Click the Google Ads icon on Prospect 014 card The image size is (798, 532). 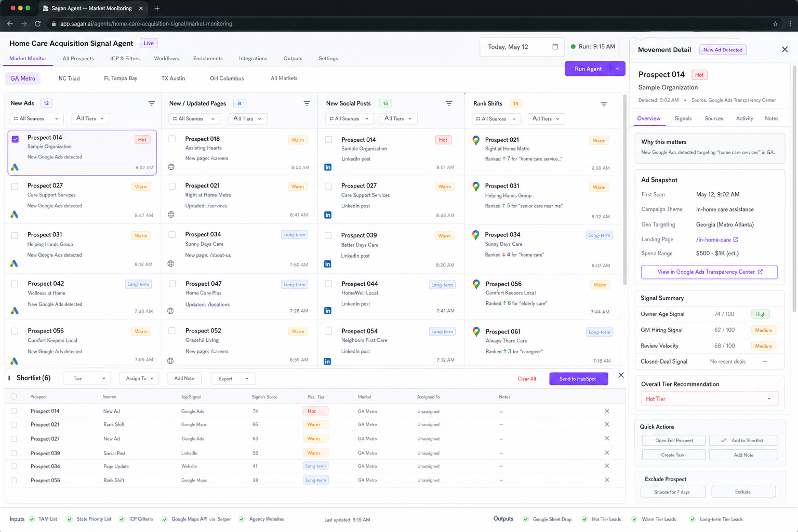[x=15, y=167]
